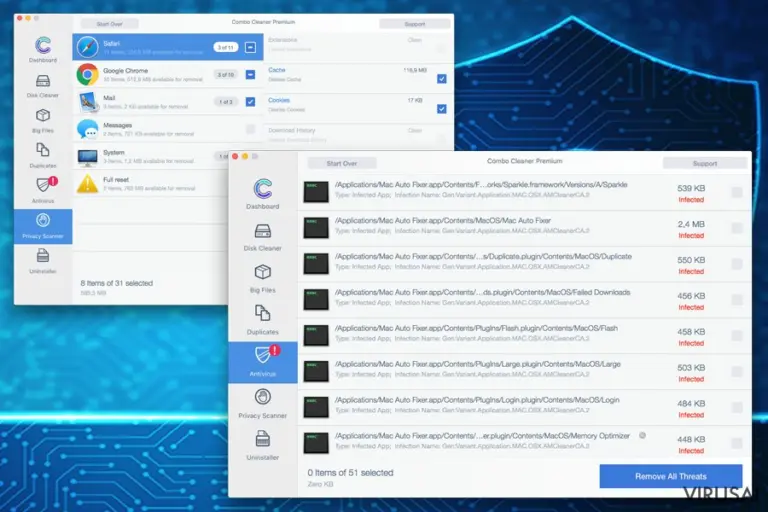Select the Google Chrome row in the list
The image size is (768, 512).
click(168, 74)
